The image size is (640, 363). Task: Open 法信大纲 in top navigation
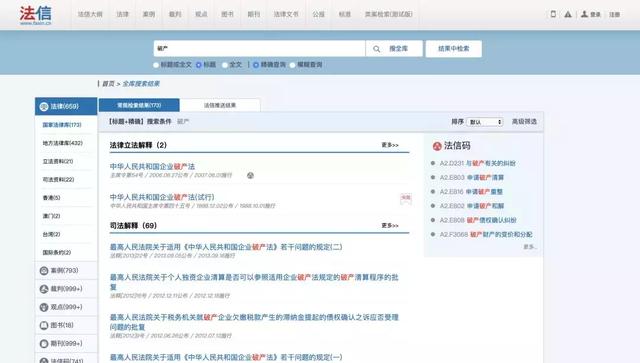click(x=90, y=14)
